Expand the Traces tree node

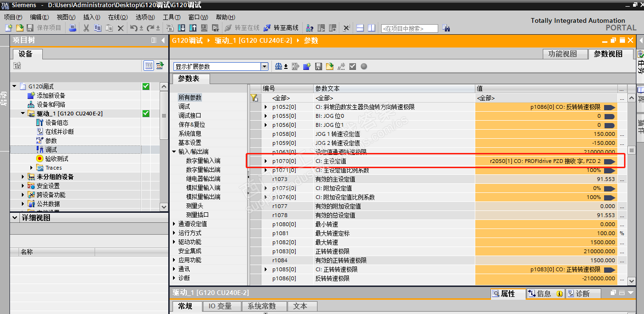tap(31, 168)
